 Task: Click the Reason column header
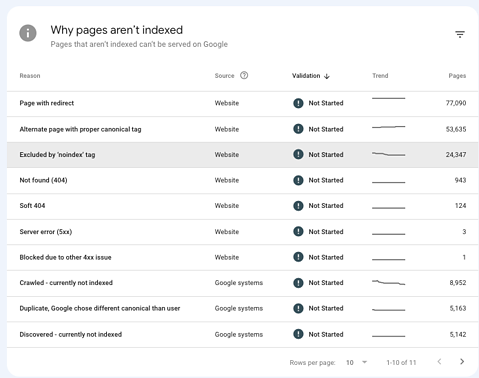click(30, 76)
